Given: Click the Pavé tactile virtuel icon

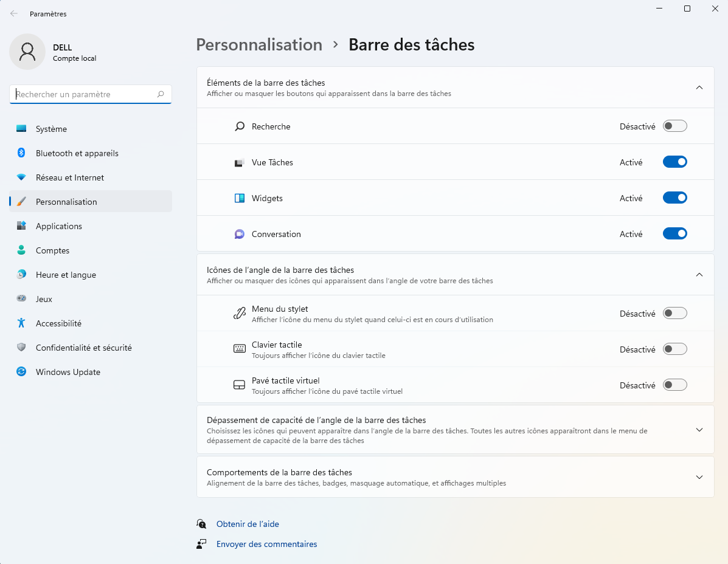Looking at the screenshot, I should 239,385.
